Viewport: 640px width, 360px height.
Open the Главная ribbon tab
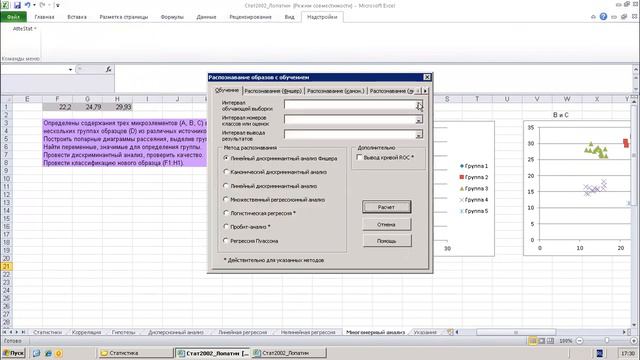coord(44,17)
